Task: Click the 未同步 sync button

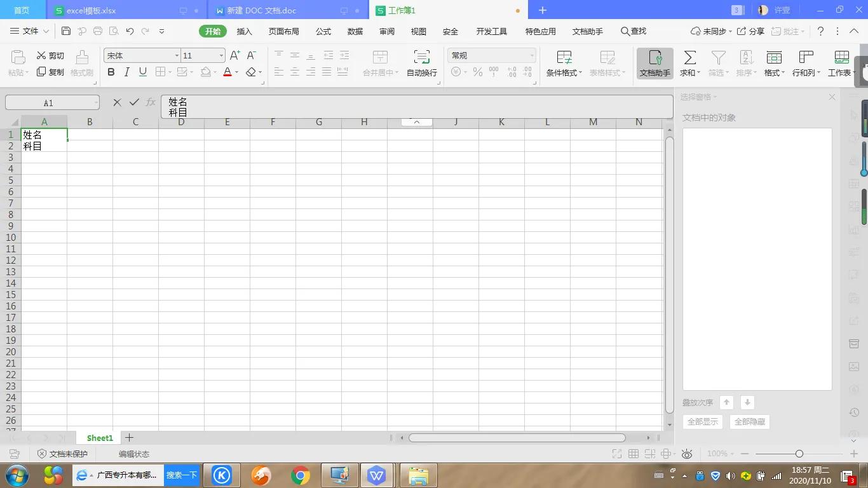Action: coord(710,31)
